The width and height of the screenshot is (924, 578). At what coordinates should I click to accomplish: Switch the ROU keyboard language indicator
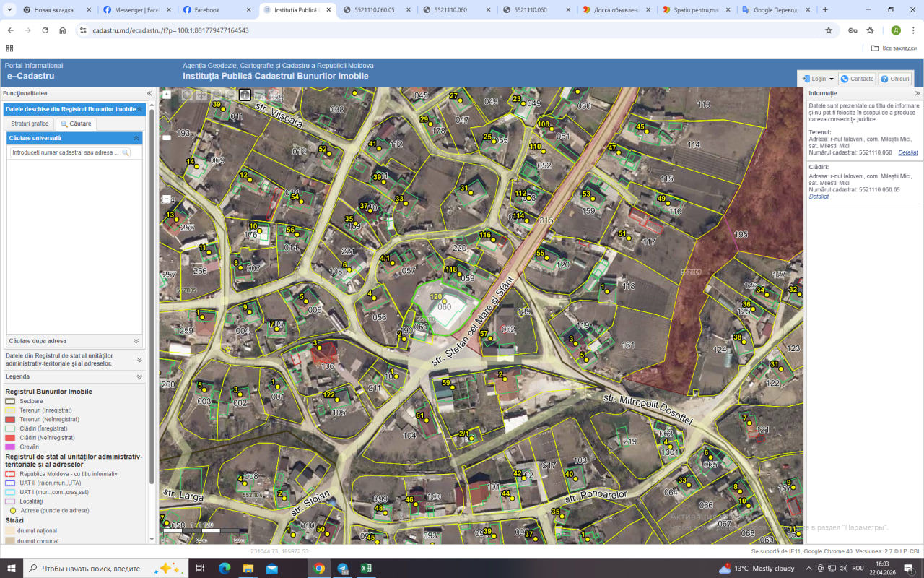tap(858, 568)
